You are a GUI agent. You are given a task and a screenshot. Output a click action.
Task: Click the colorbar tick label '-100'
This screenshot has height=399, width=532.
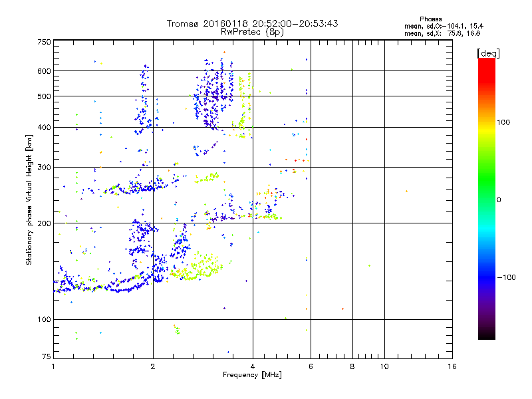[506, 277]
